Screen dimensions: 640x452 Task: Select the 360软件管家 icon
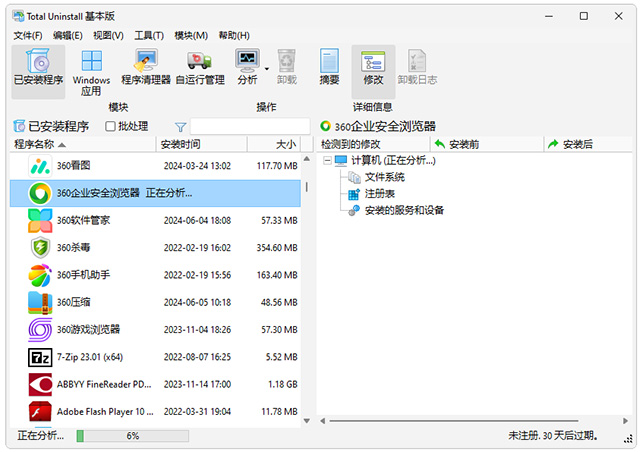(x=40, y=220)
